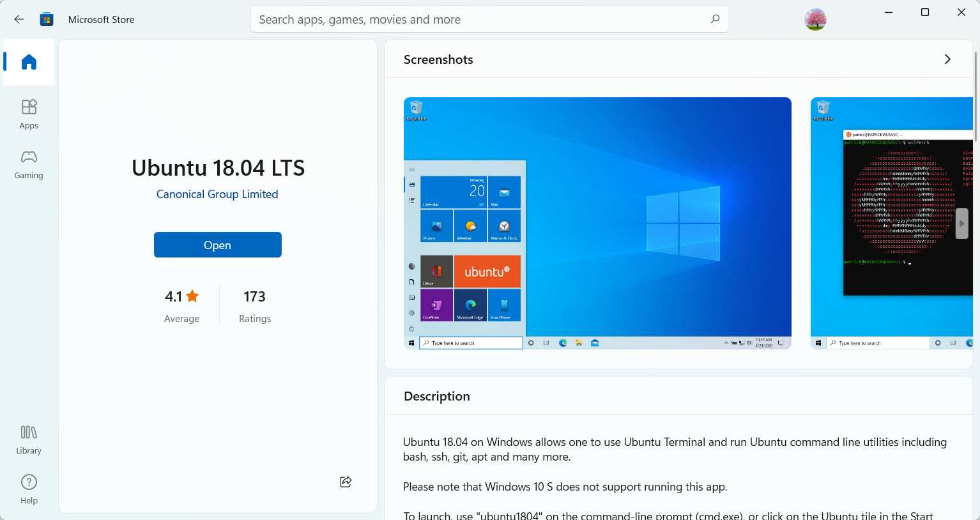The height and width of the screenshot is (520, 980).
Task: Open the Gaming section in the sidebar
Action: (28, 164)
